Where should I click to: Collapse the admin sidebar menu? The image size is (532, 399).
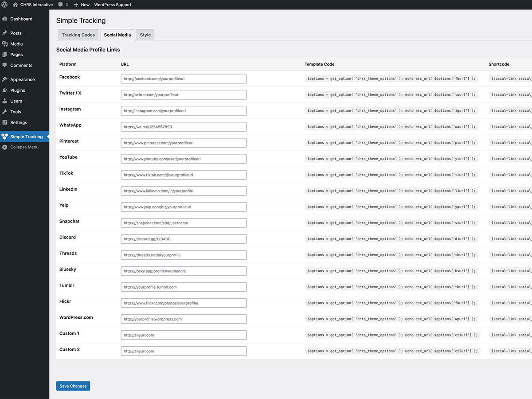pos(24,147)
